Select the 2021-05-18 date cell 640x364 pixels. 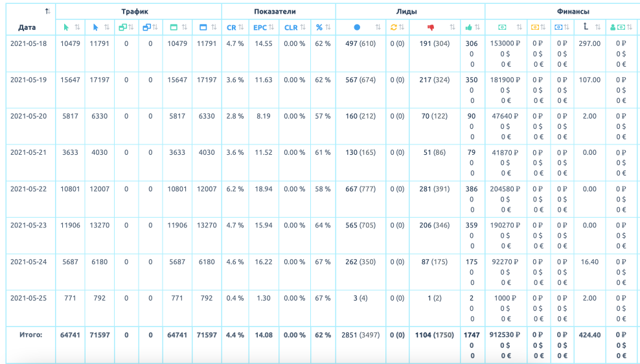(29, 43)
